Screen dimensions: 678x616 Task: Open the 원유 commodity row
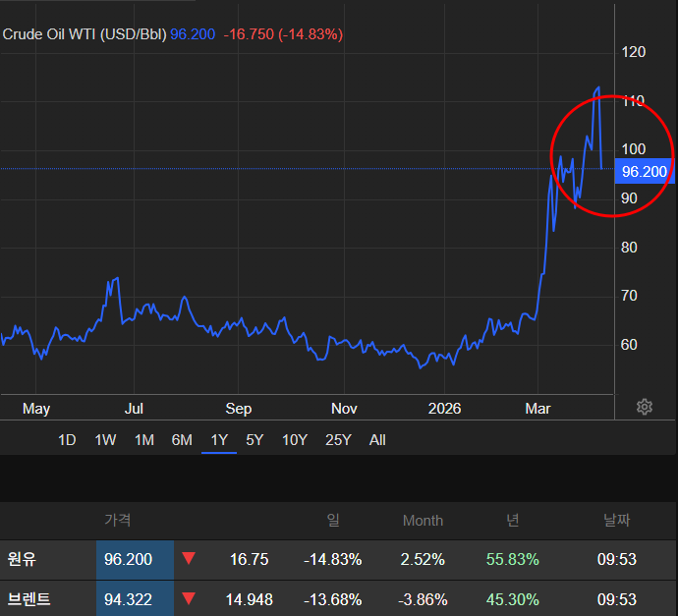click(x=22, y=559)
